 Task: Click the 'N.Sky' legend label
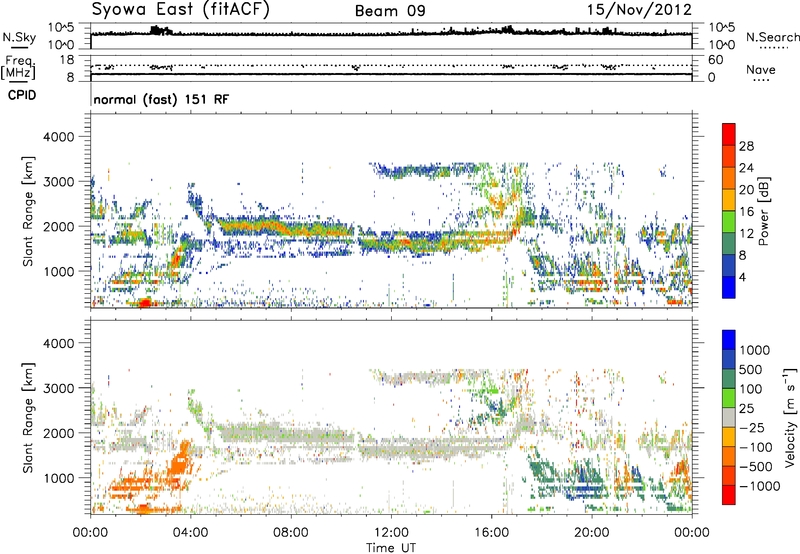coord(19,37)
